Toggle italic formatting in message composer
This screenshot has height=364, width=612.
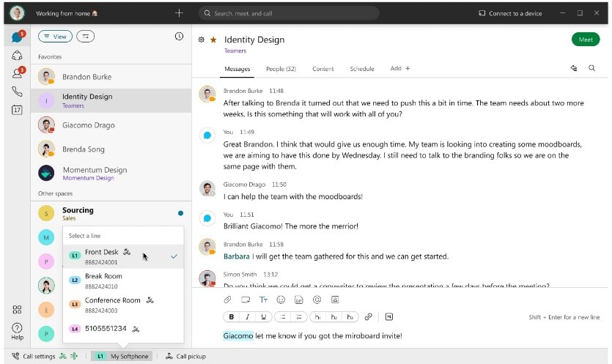pos(248,317)
